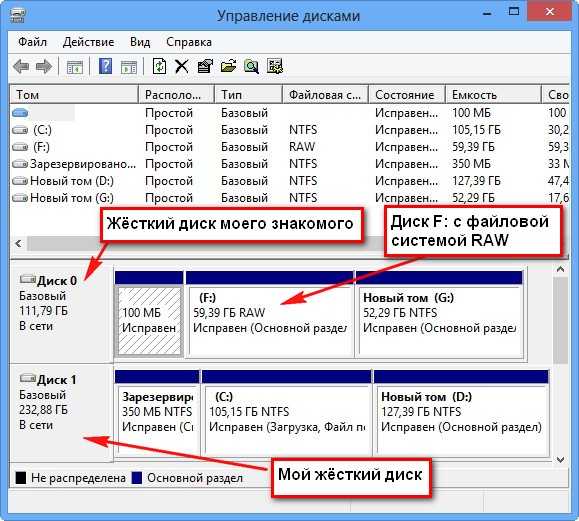
Task: Click the Disk Management title bar icon
Action: point(17,16)
